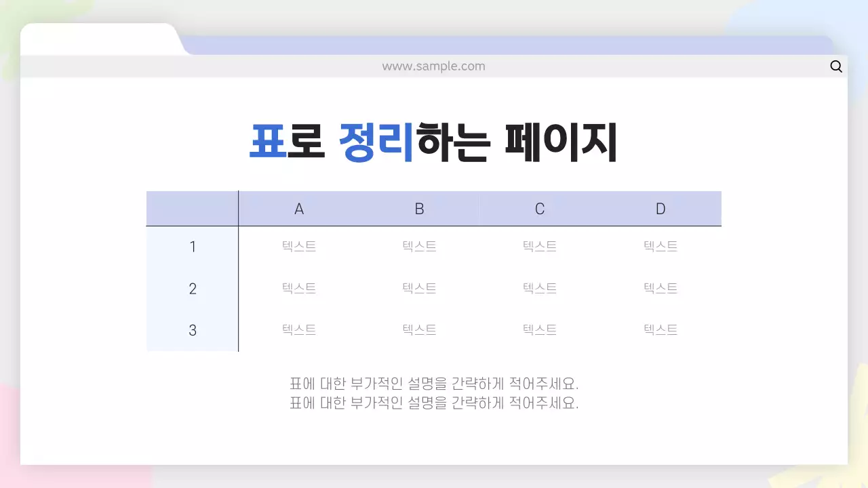Select row header 1
The width and height of the screenshot is (868, 488).
click(x=193, y=247)
